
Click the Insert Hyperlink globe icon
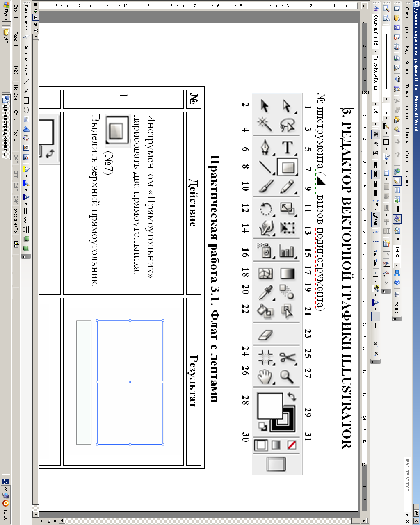click(397, 171)
